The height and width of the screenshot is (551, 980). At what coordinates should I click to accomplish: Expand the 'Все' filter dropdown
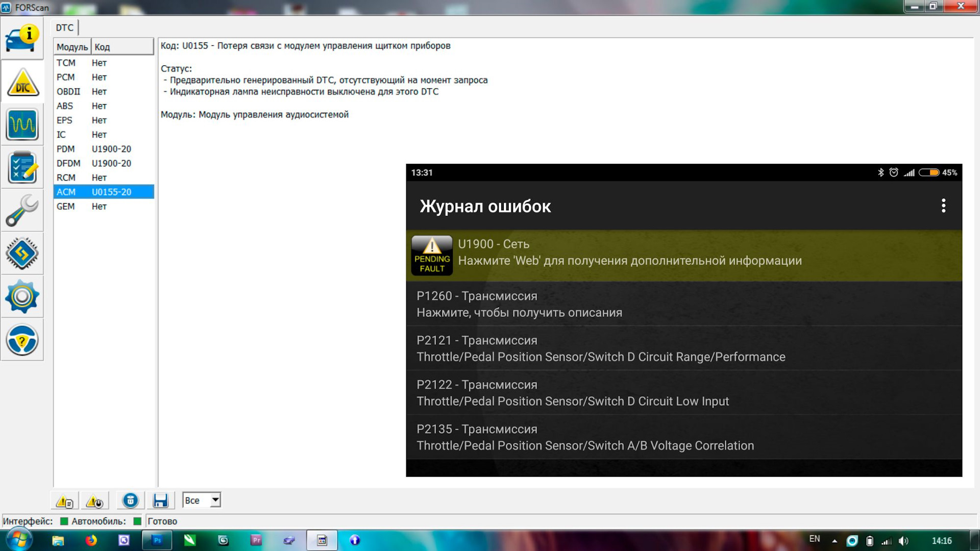coord(215,500)
